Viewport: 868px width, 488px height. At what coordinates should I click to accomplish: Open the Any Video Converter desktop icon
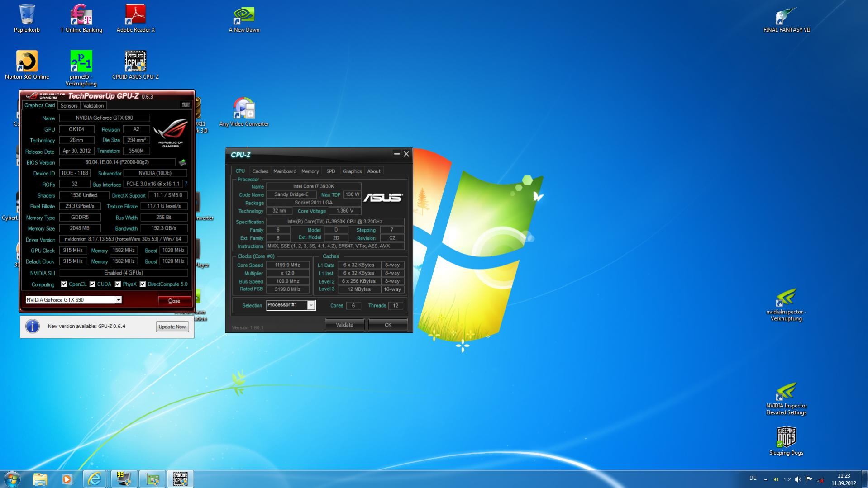click(x=244, y=113)
